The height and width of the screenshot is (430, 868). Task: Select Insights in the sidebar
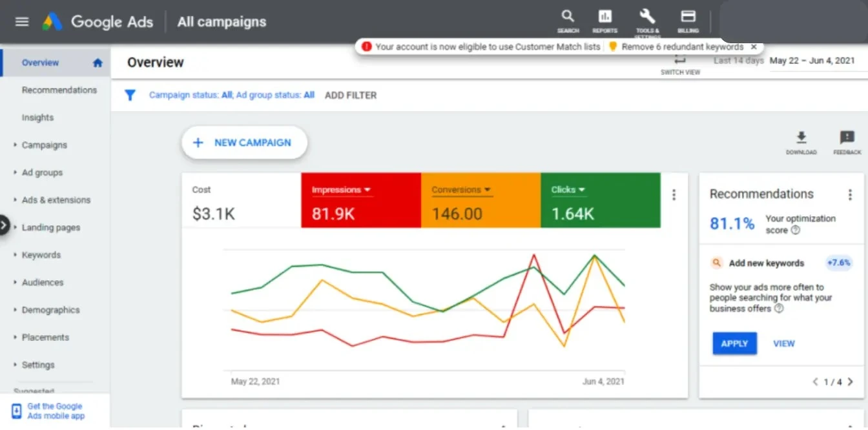(37, 118)
